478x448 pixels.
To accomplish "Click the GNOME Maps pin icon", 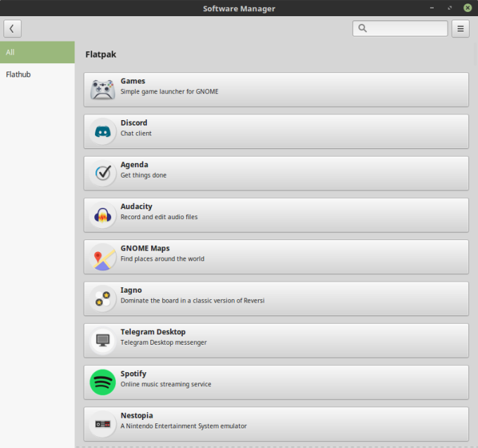I will 103,257.
